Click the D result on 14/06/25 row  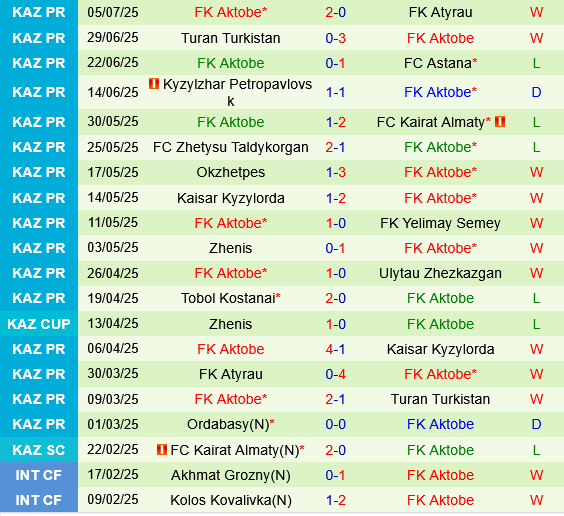(536, 92)
